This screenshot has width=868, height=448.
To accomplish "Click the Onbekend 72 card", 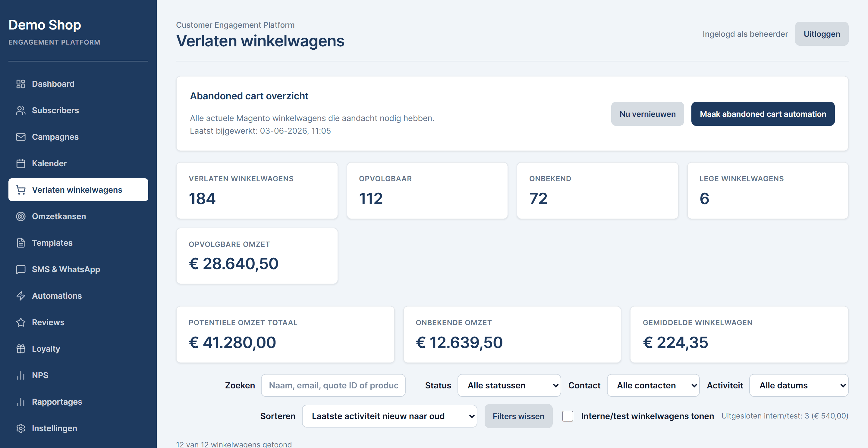I will [x=597, y=191].
